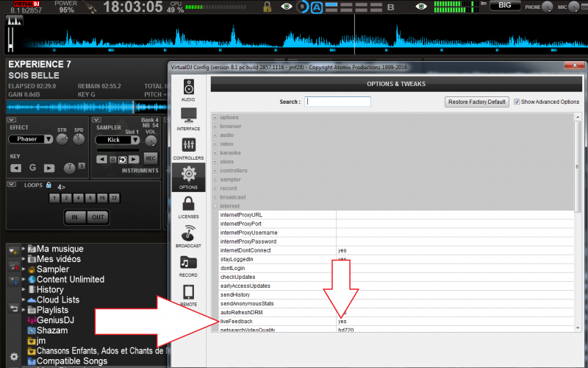588x368 pixels.
Task: Uncheck Show Advanced Options checkbox
Action: (x=517, y=102)
